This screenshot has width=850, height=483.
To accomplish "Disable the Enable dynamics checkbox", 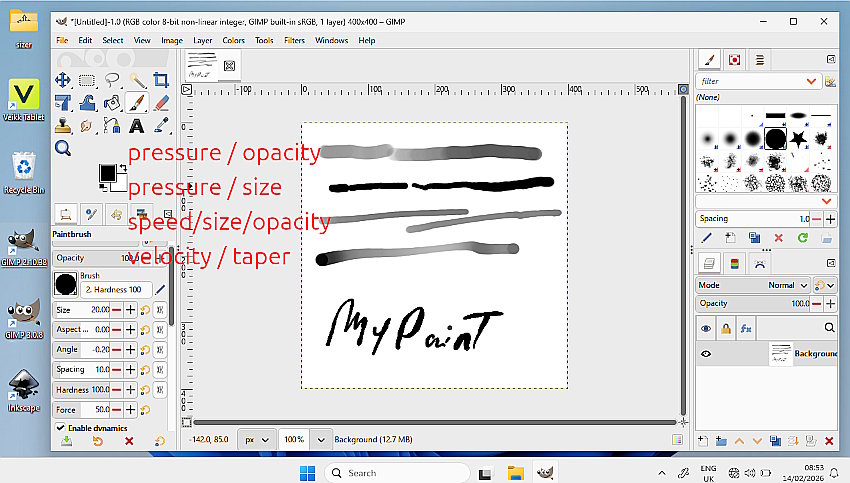I will click(60, 428).
